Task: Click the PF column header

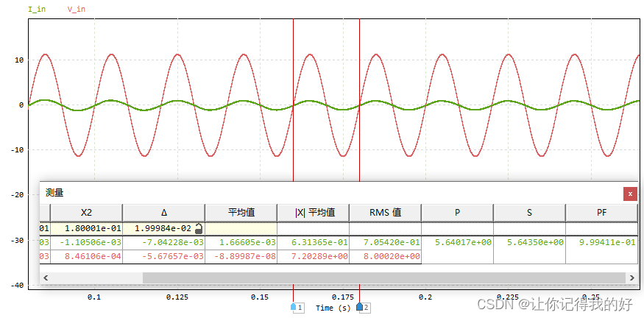Action: [x=602, y=213]
